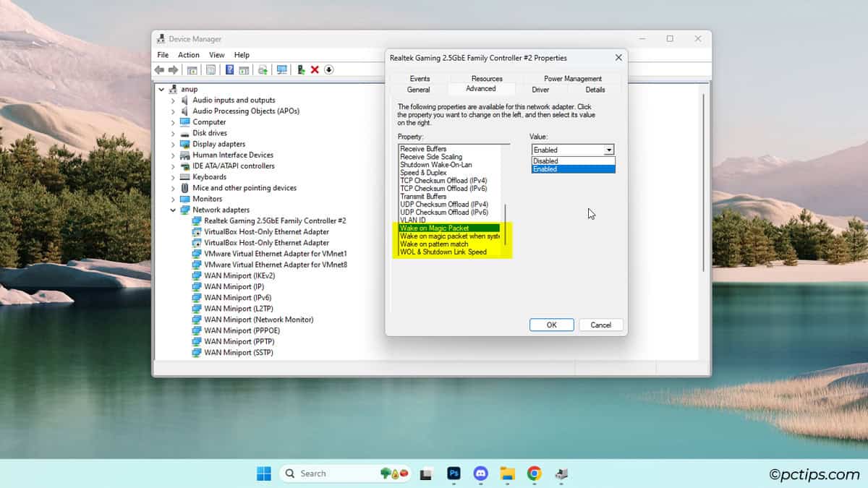Select the Wake on pattern match property

pyautogui.click(x=449, y=244)
